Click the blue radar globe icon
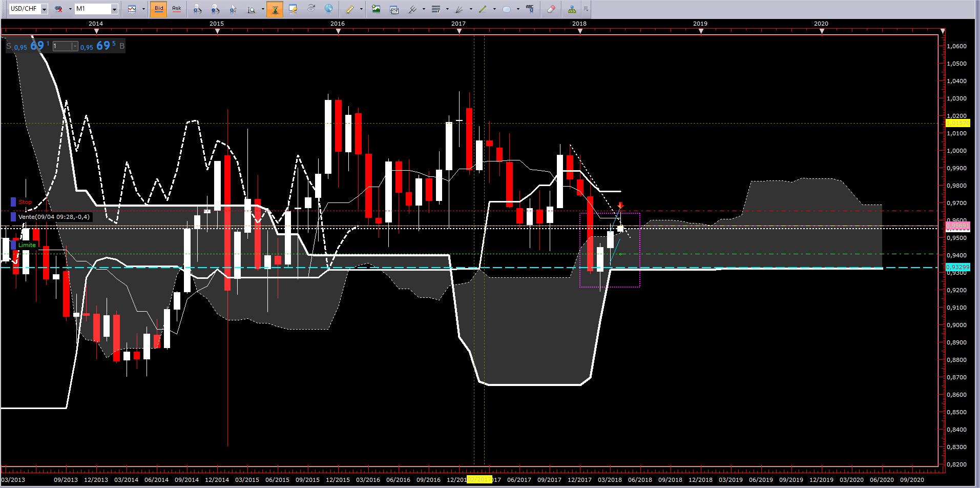The image size is (980, 488). click(329, 9)
